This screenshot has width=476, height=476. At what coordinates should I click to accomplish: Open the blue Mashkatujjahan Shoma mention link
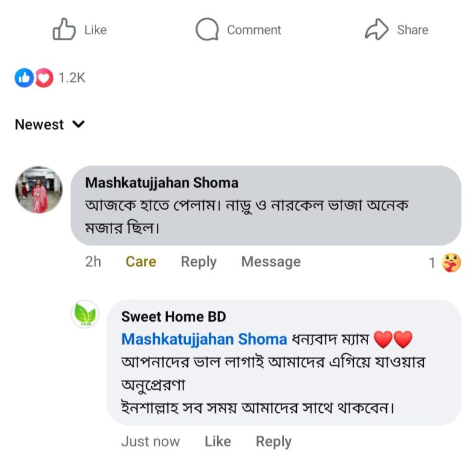coord(204,339)
